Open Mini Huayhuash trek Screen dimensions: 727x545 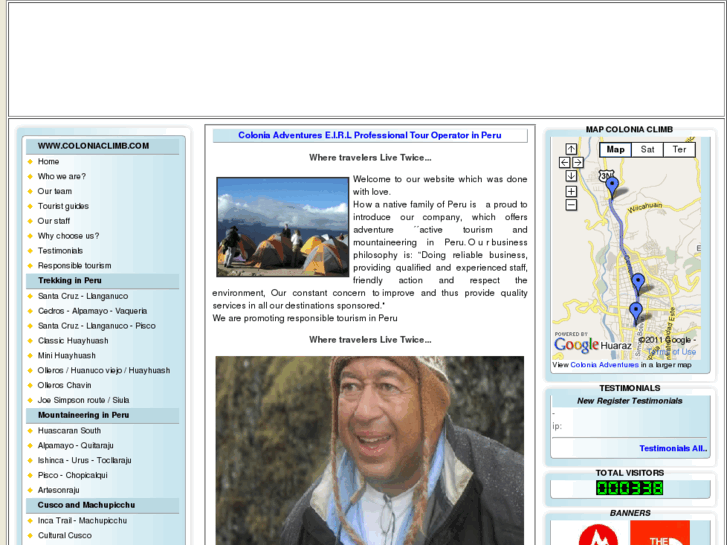coord(66,355)
